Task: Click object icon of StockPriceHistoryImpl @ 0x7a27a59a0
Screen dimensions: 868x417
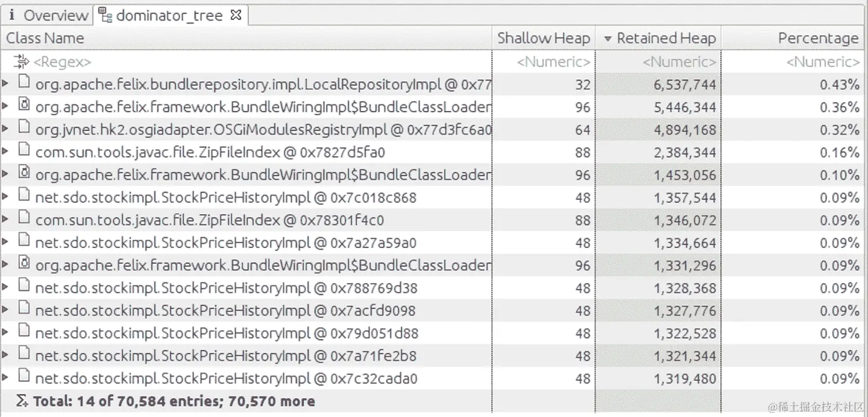Action: pos(24,240)
